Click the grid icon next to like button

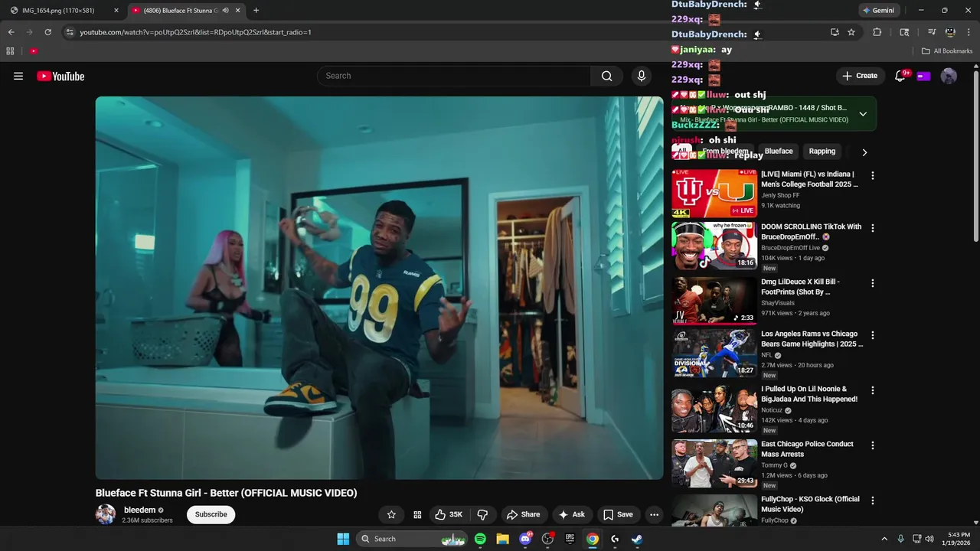tap(417, 514)
